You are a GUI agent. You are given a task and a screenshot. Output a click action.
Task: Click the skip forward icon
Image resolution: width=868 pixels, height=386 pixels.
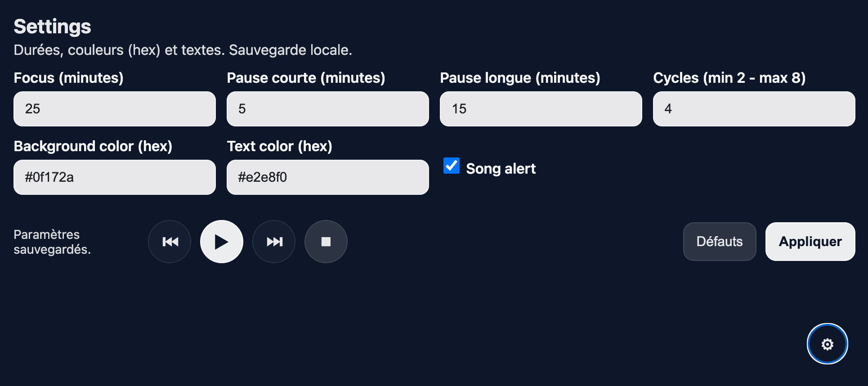274,242
